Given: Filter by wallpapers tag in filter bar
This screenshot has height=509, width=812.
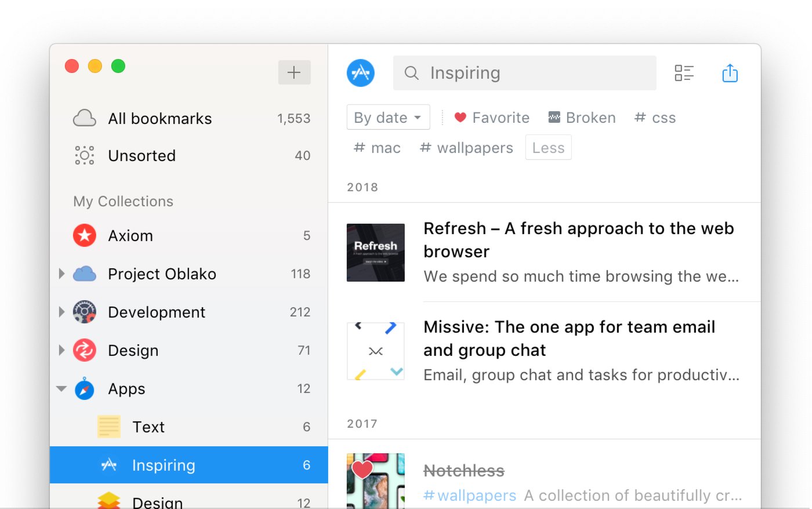Looking at the screenshot, I should (466, 148).
